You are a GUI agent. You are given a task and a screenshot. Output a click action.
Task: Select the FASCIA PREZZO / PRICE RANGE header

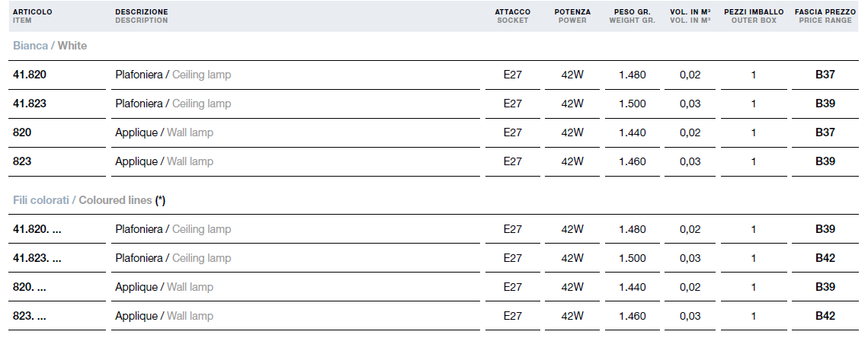click(x=825, y=16)
